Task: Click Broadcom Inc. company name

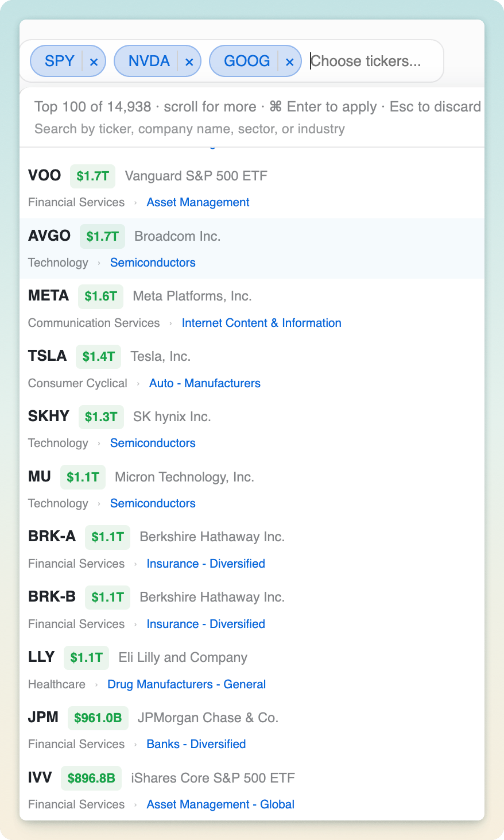Action: [177, 236]
